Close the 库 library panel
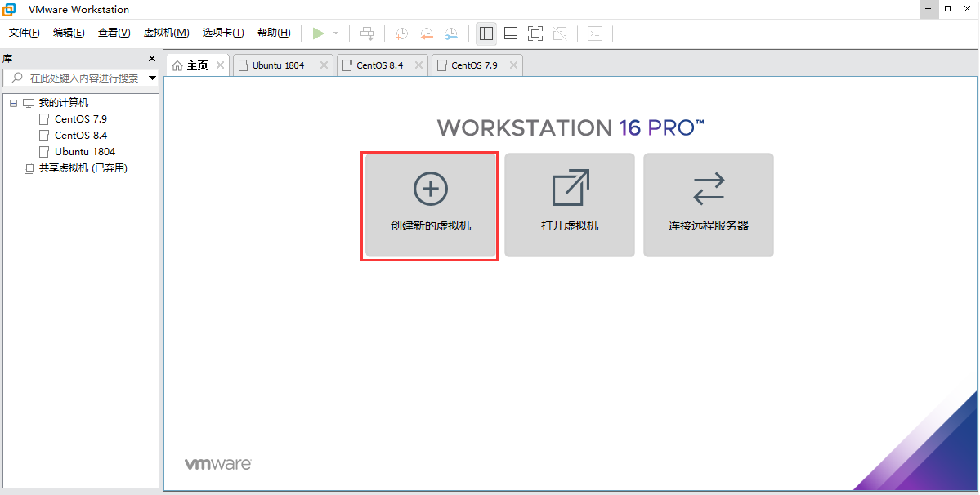Image resolution: width=980 pixels, height=495 pixels. coord(151,58)
